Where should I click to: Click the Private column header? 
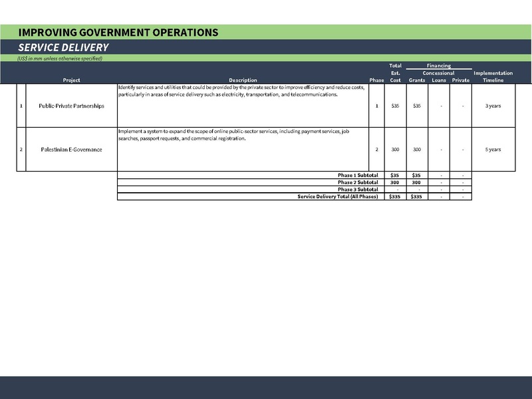point(460,80)
